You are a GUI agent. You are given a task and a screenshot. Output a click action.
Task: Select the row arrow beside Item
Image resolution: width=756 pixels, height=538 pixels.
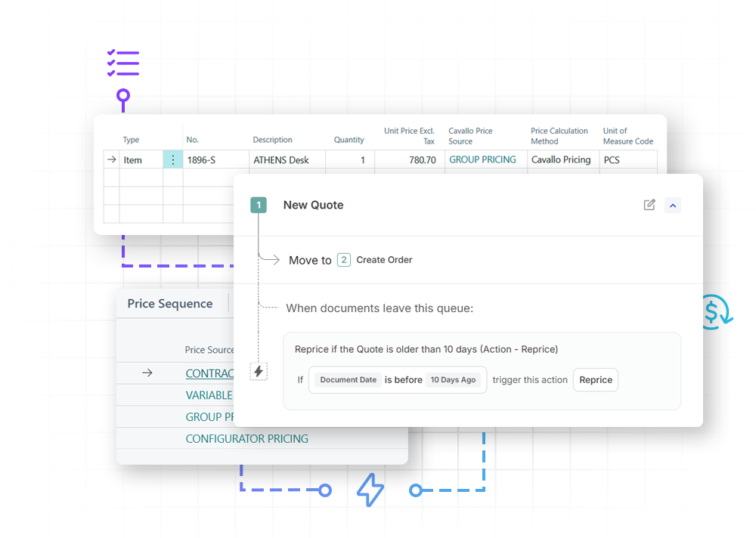(112, 159)
